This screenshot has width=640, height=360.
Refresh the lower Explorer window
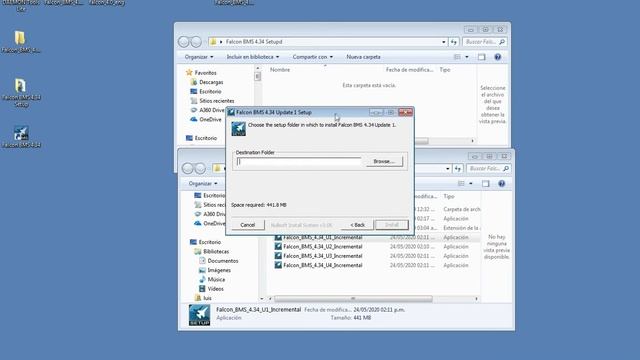[x=458, y=168]
